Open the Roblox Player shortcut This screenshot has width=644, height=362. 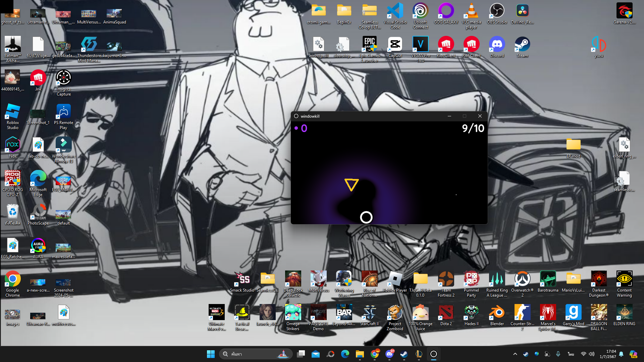click(x=395, y=282)
